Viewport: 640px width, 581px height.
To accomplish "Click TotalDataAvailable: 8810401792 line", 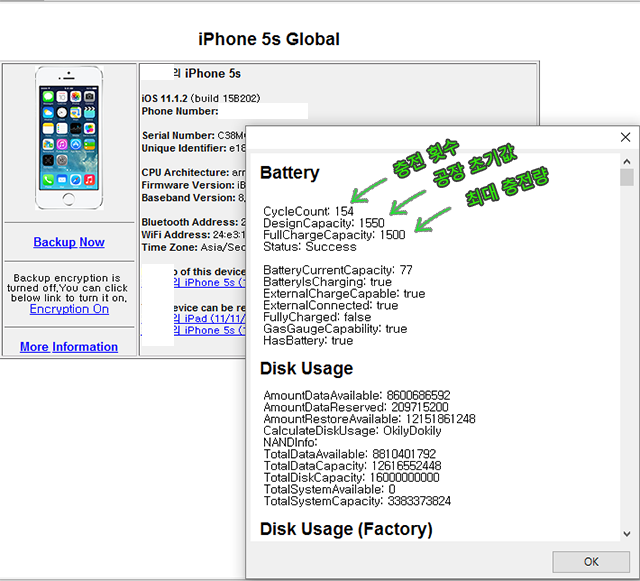I will click(x=350, y=454).
